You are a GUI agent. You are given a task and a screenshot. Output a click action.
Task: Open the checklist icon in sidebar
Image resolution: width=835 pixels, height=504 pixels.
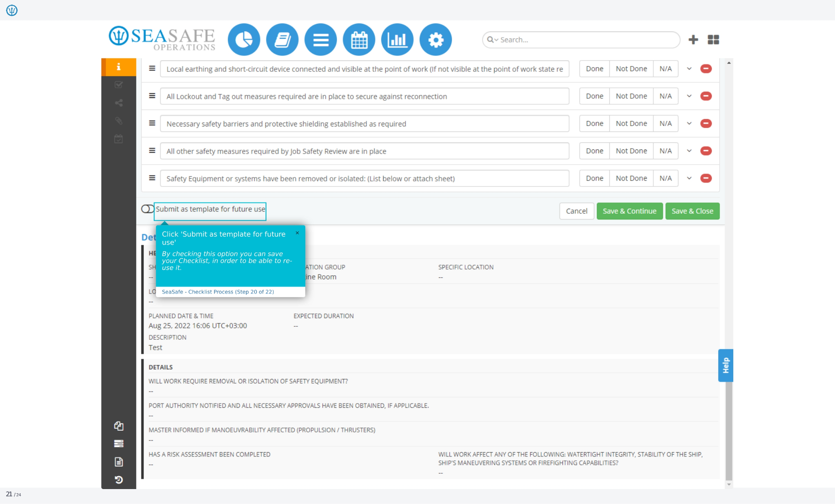coord(119,84)
